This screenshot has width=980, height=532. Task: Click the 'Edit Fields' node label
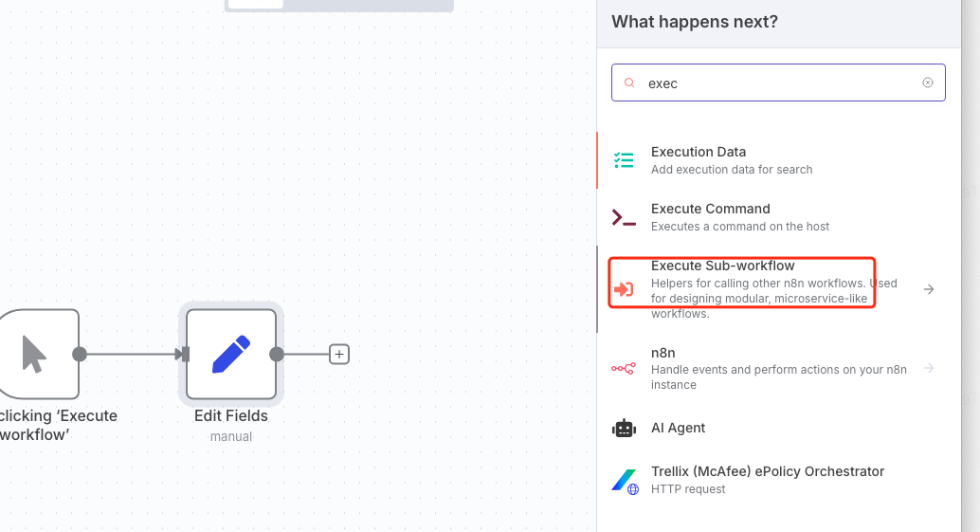click(231, 415)
